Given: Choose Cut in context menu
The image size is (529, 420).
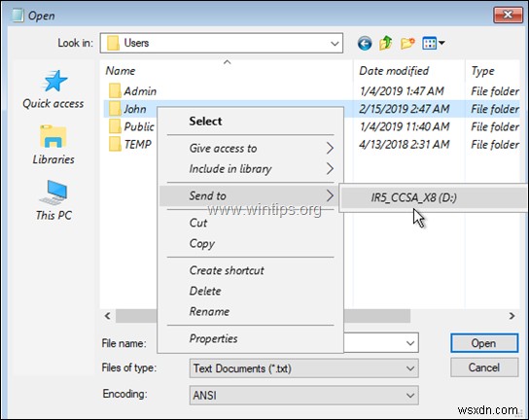Looking at the screenshot, I should coord(250,223).
